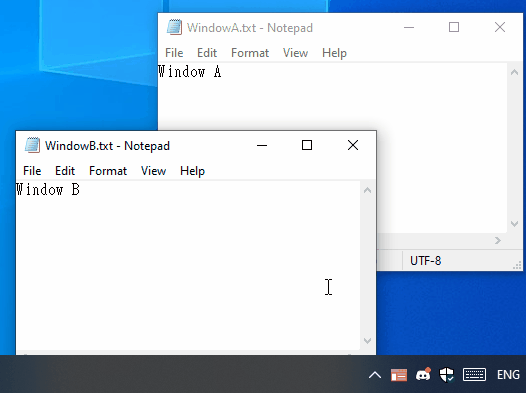Image resolution: width=526 pixels, height=393 pixels.
Task: Click the ENG language indicator
Action: [x=508, y=375]
